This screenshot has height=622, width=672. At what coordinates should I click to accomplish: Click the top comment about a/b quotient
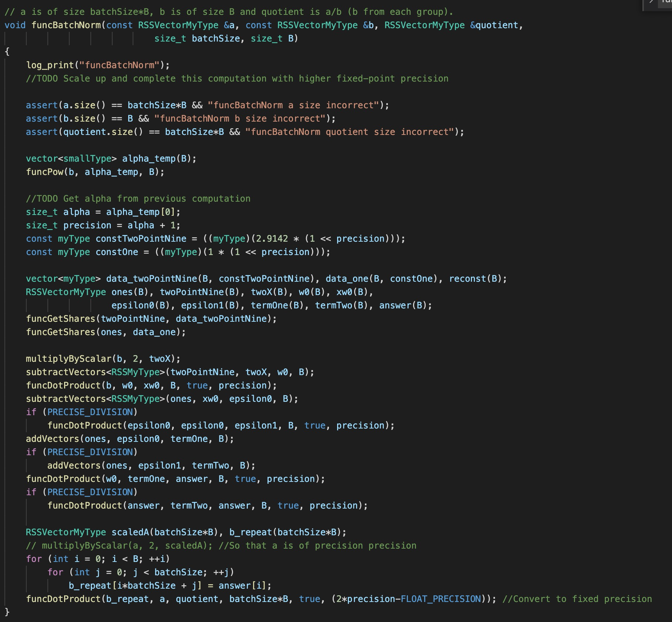pyautogui.click(x=229, y=12)
